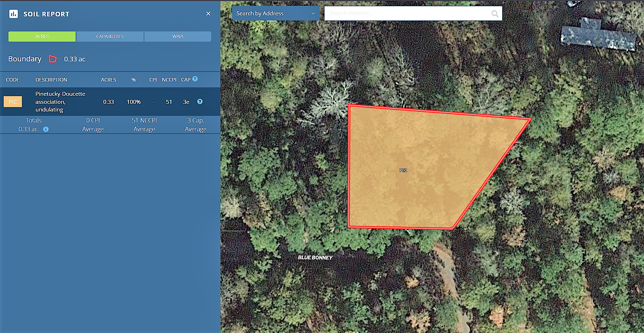This screenshot has width=644, height=333.
Task: Click help icon in PIC soil row
Action: pyautogui.click(x=200, y=102)
